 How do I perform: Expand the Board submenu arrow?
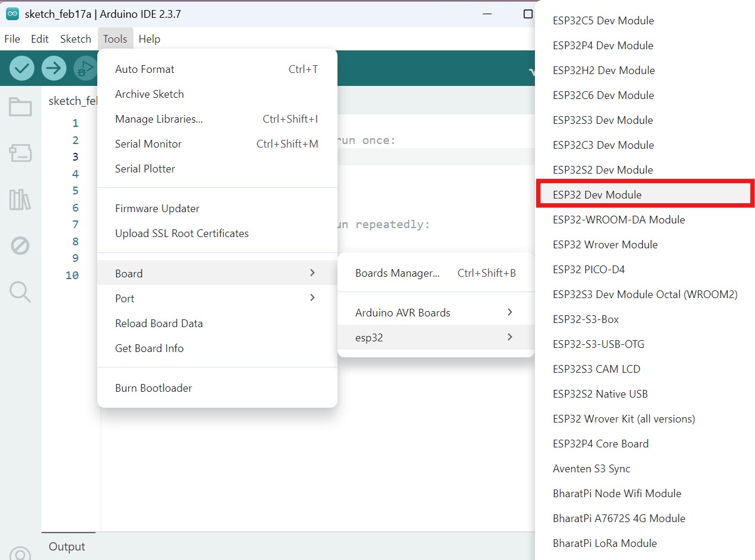[x=313, y=273]
